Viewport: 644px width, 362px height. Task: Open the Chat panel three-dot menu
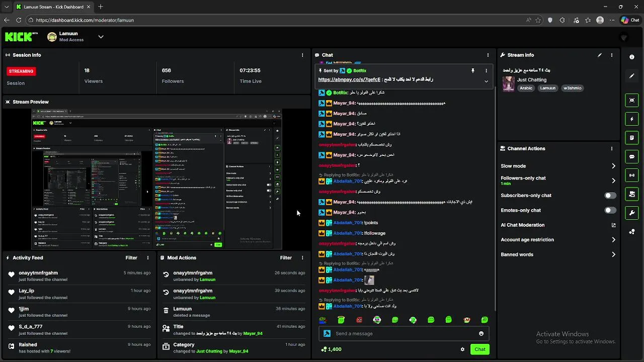[488, 55]
